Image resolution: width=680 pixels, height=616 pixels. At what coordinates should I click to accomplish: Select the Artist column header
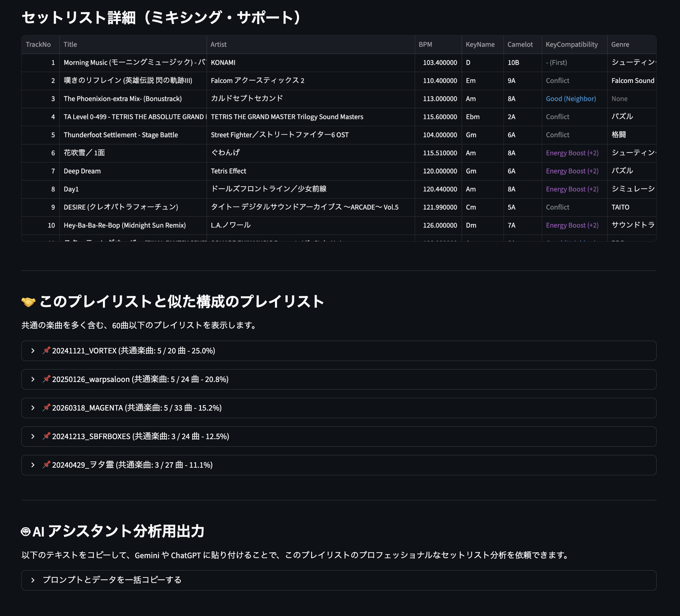click(x=219, y=44)
